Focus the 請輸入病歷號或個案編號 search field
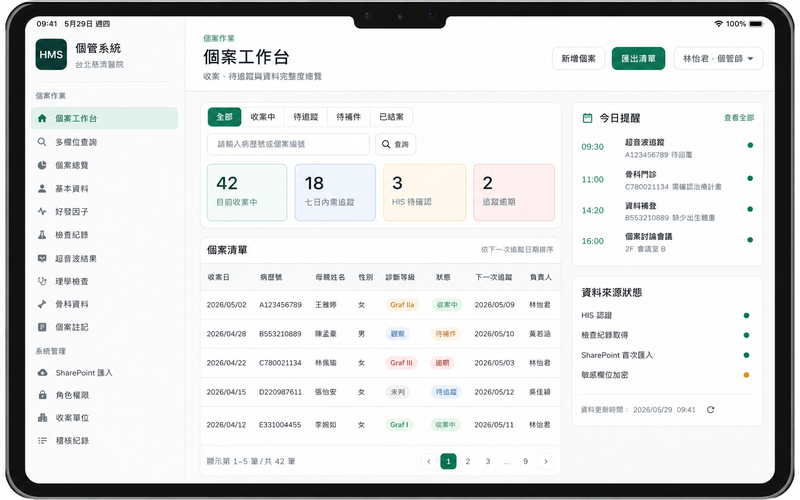 pyautogui.click(x=288, y=144)
